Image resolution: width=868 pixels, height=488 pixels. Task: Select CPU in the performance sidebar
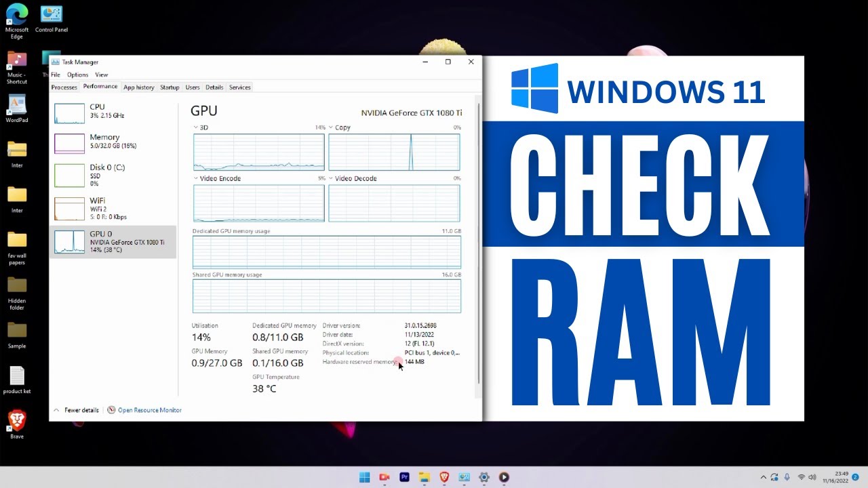coord(113,113)
